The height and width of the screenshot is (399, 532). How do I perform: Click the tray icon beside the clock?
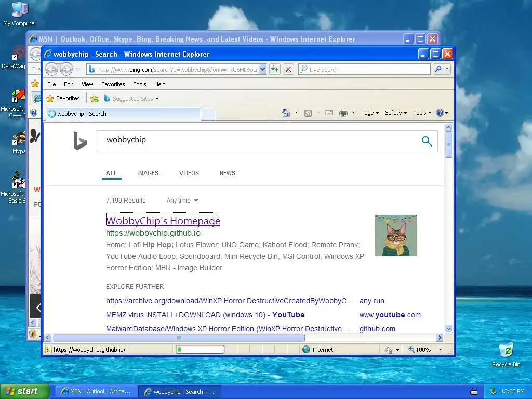click(x=494, y=391)
